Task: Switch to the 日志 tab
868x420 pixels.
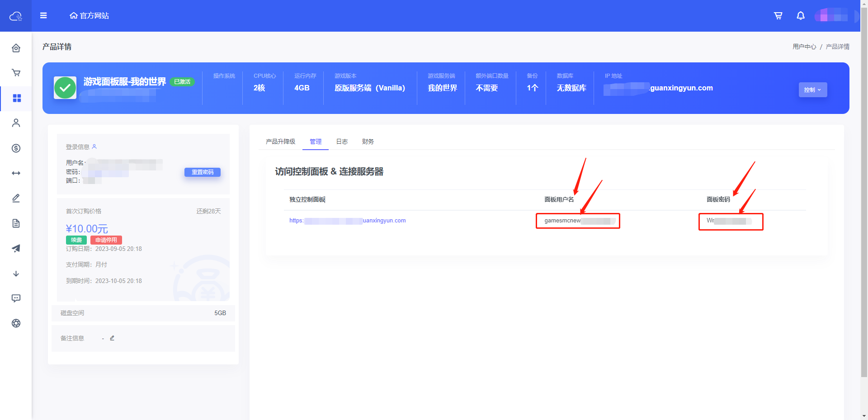Action: click(342, 142)
